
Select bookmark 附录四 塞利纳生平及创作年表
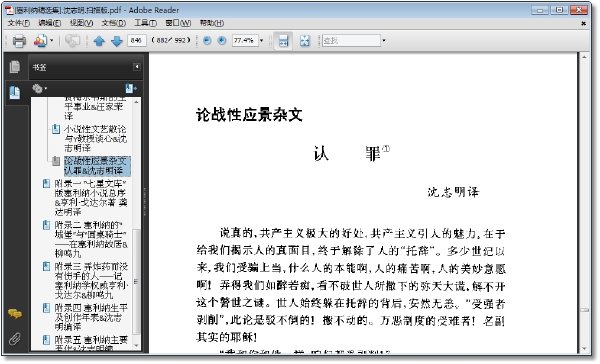point(91,317)
